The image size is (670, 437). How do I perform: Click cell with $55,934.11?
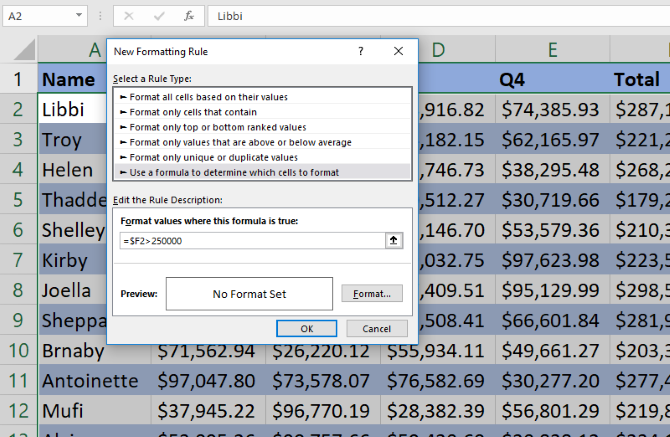[x=438, y=350]
